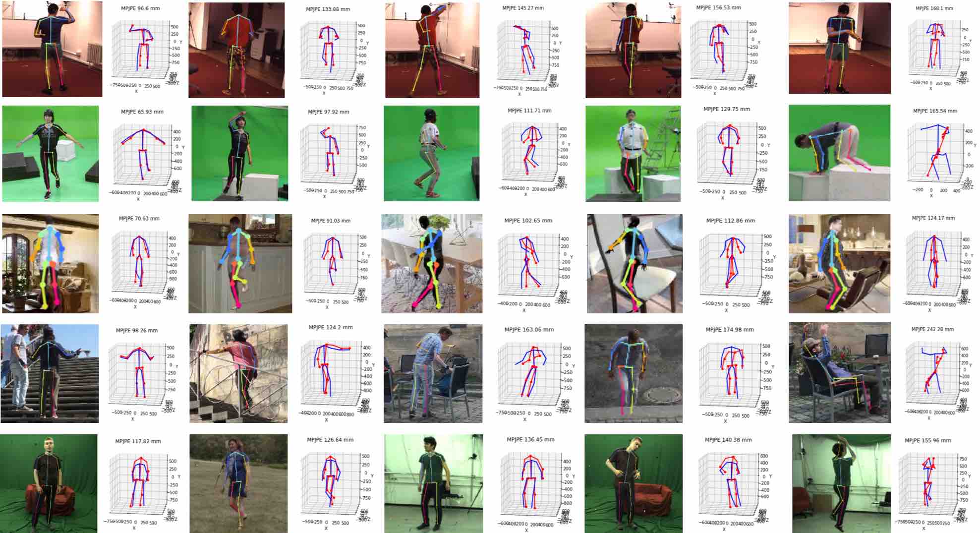Click the seated man in chair photo
980x533 pixels.
click(840, 372)
